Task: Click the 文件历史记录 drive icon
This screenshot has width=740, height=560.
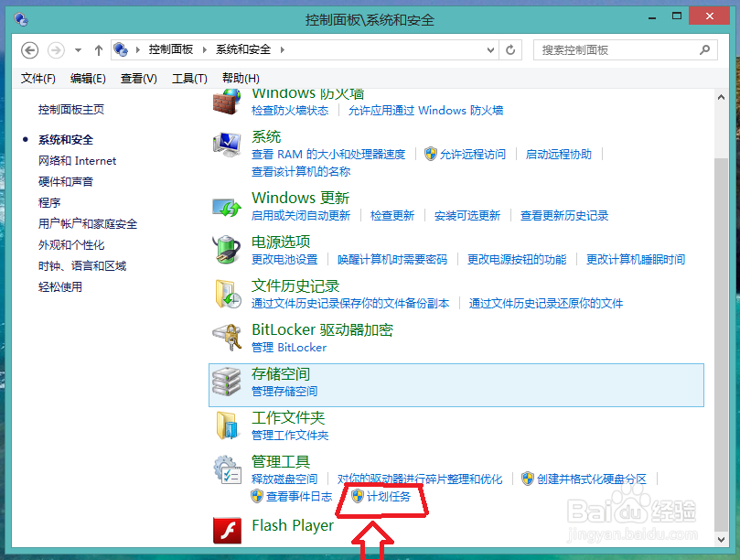Action: pyautogui.click(x=228, y=296)
